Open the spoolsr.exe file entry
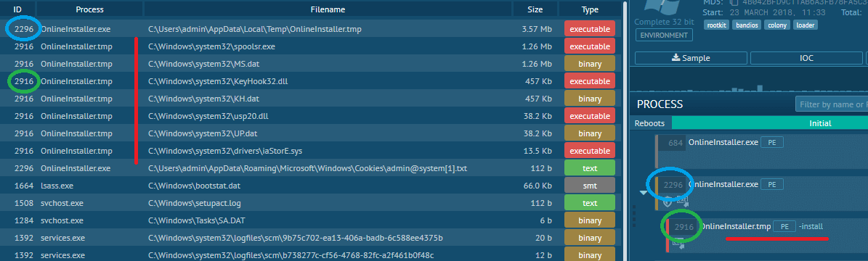868x261 pixels. point(211,47)
